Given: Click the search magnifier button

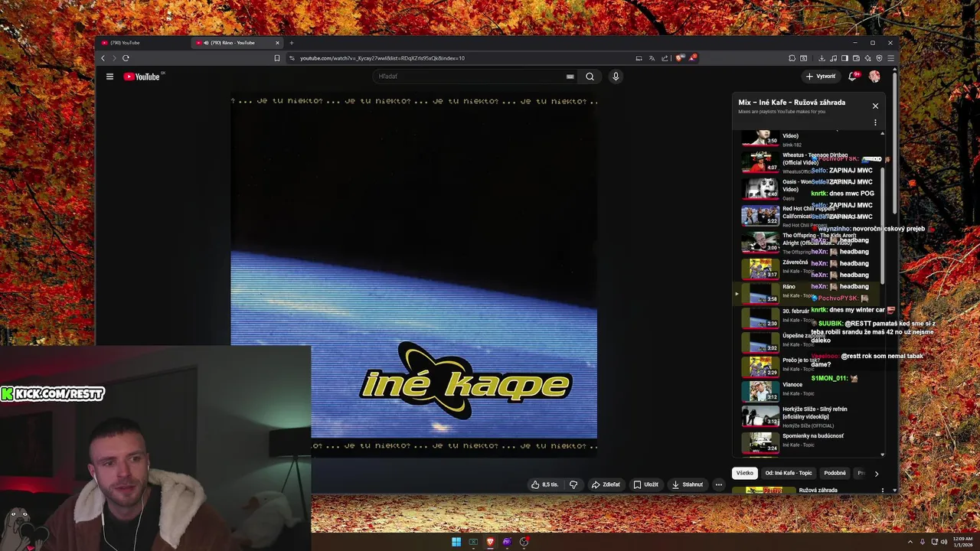Looking at the screenshot, I should click(x=590, y=77).
